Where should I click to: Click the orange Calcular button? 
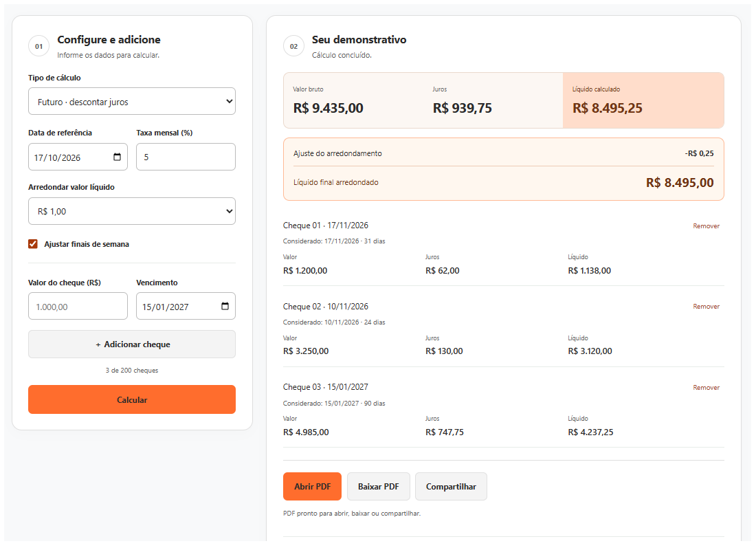[132, 399]
